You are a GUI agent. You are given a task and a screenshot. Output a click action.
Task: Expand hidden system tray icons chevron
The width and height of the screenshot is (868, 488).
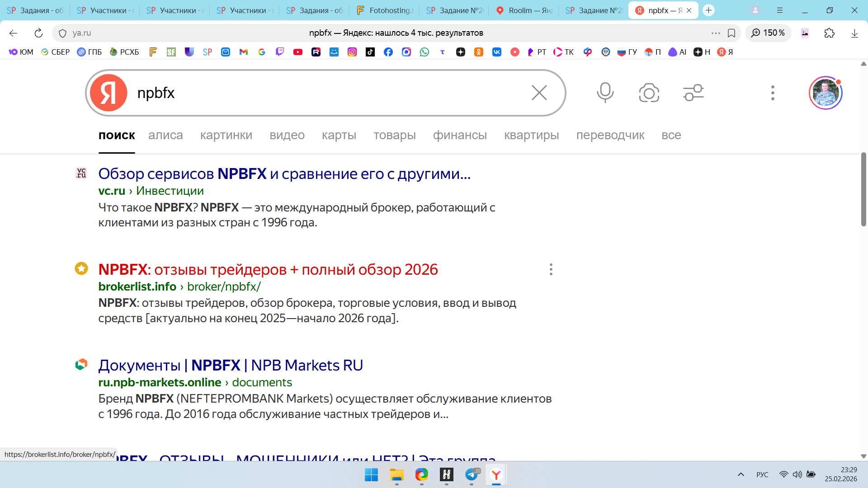pyautogui.click(x=741, y=474)
